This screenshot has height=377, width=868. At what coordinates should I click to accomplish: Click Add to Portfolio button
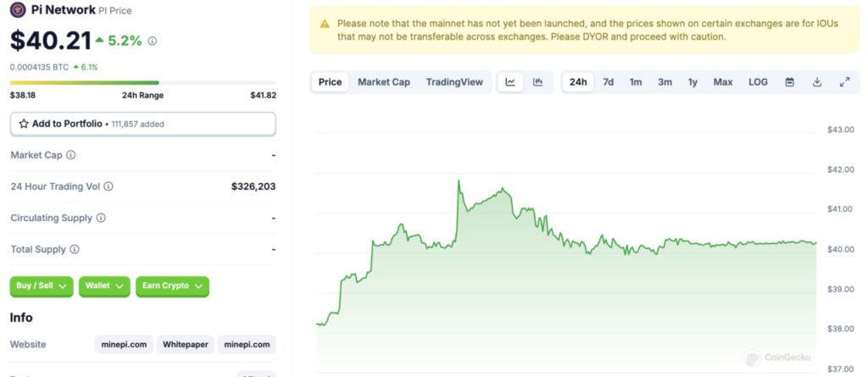(x=142, y=124)
